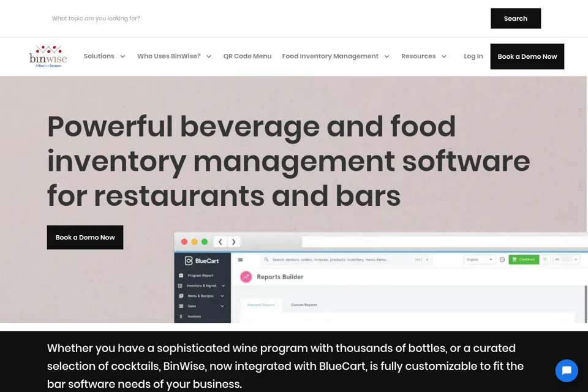Click the green Checkout button
Image resolution: width=588 pixels, height=392 pixels.
click(x=524, y=260)
